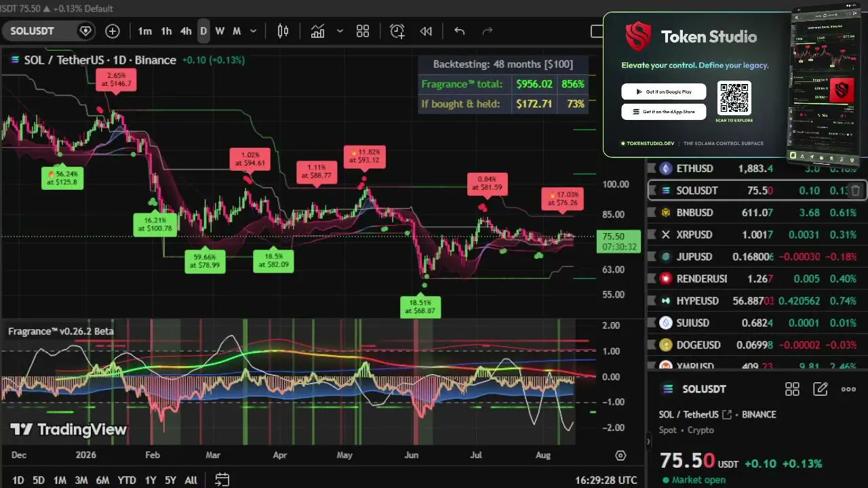
Task: Open the indicator templates grid icon
Action: coord(363,31)
